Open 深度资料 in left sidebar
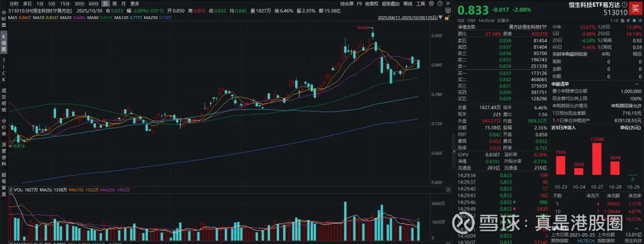644x244 pixels. 4,155
